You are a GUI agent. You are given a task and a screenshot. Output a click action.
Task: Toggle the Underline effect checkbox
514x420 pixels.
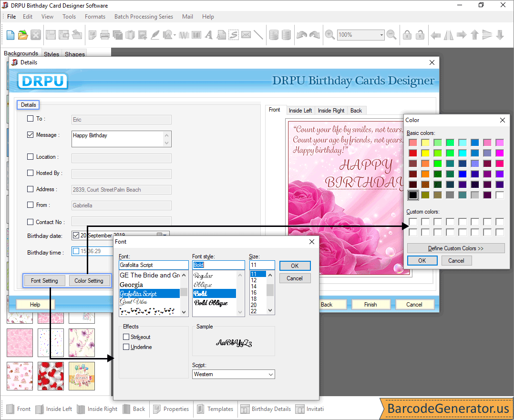126,347
